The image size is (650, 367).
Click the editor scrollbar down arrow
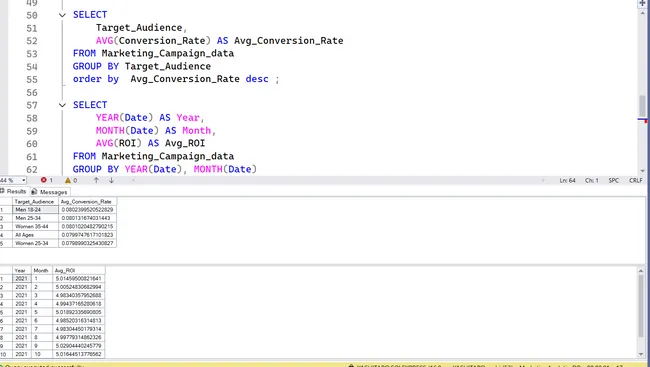pyautogui.click(x=643, y=171)
